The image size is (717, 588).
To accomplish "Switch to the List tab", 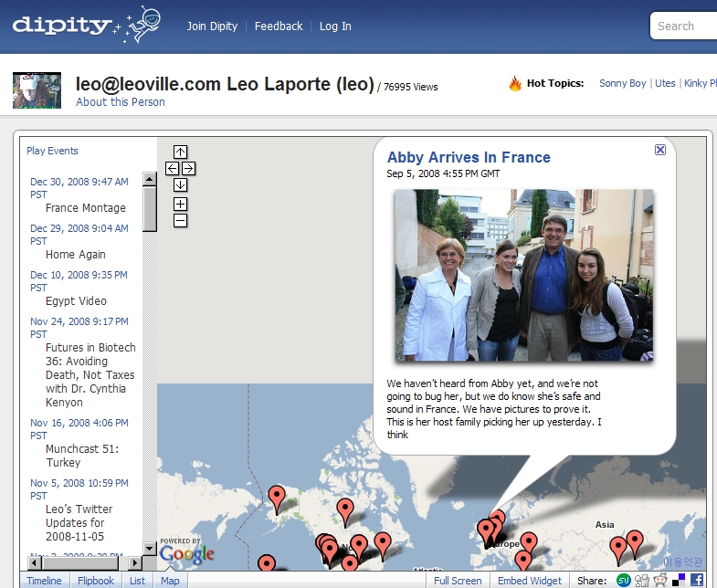I will [137, 581].
